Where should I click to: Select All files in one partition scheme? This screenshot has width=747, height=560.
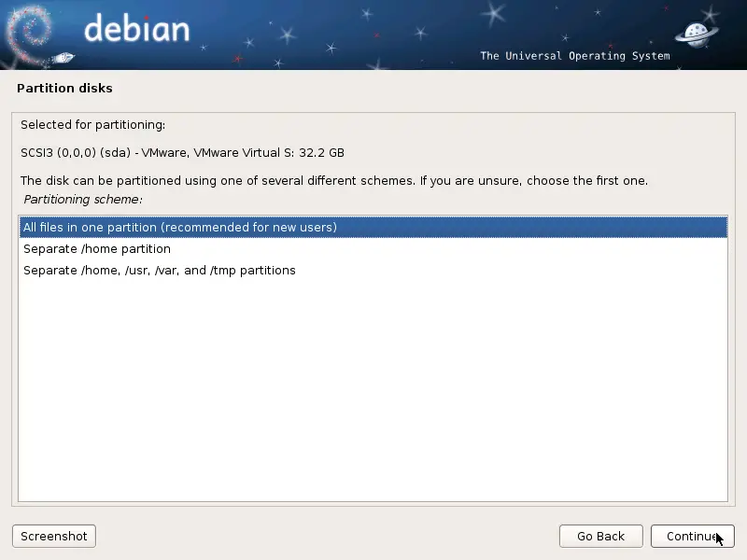click(373, 227)
